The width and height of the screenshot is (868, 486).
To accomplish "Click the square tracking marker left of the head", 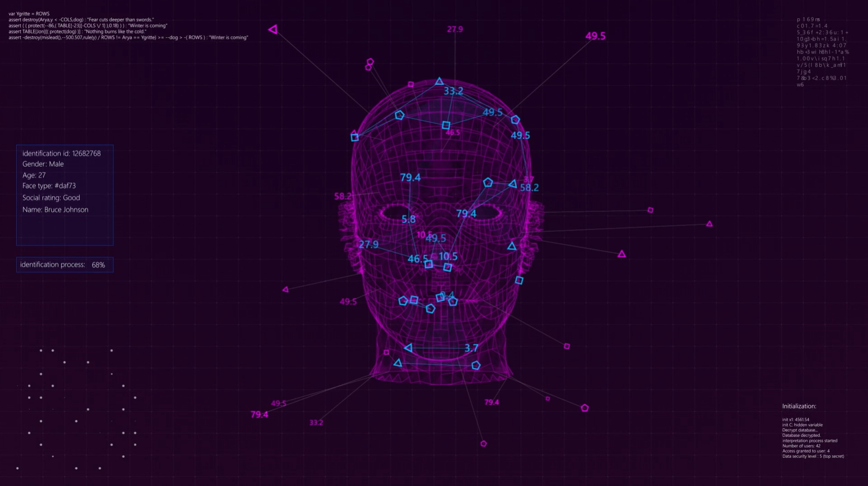I will coord(354,137).
